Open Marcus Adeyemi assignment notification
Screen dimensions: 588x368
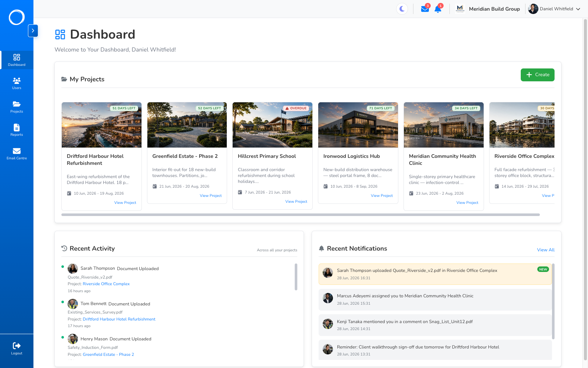435,300
